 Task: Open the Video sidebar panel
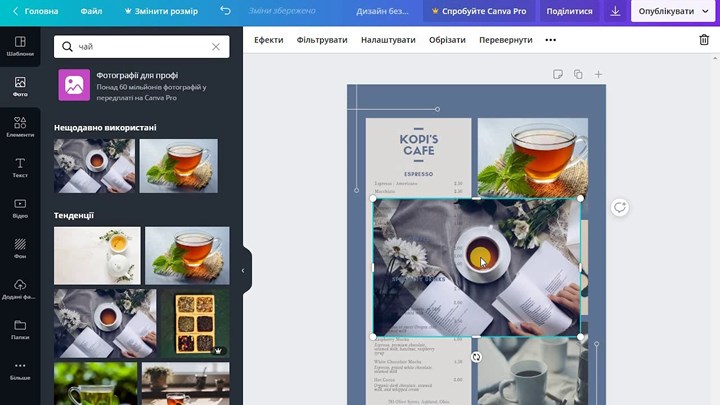(x=20, y=208)
